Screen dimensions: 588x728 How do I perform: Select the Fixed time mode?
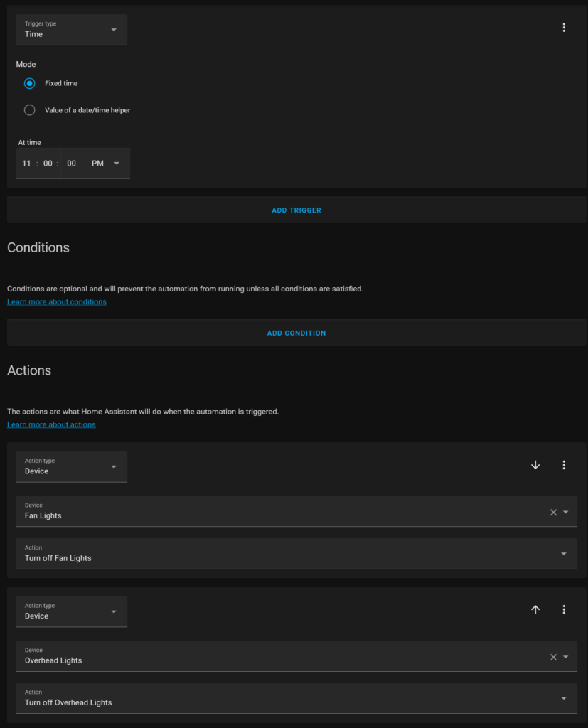tap(30, 84)
